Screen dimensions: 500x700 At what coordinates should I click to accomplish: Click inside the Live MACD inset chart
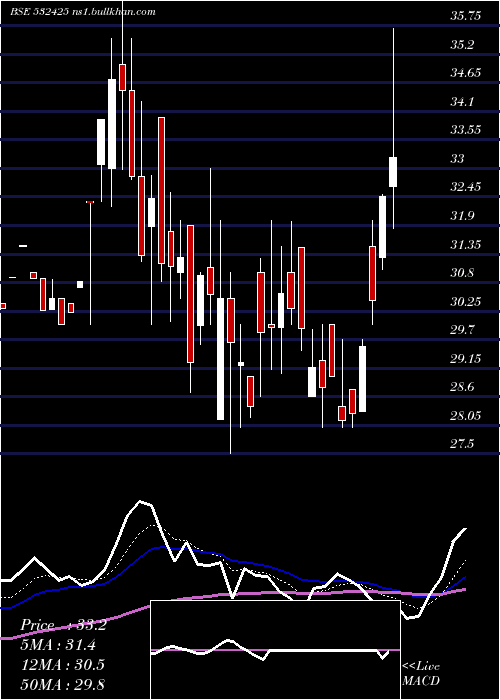(275, 650)
